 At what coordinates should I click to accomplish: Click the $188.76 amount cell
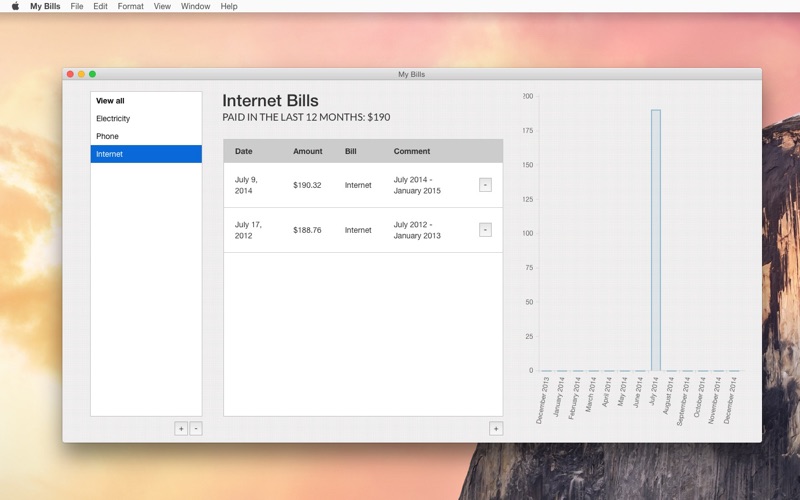[307, 230]
